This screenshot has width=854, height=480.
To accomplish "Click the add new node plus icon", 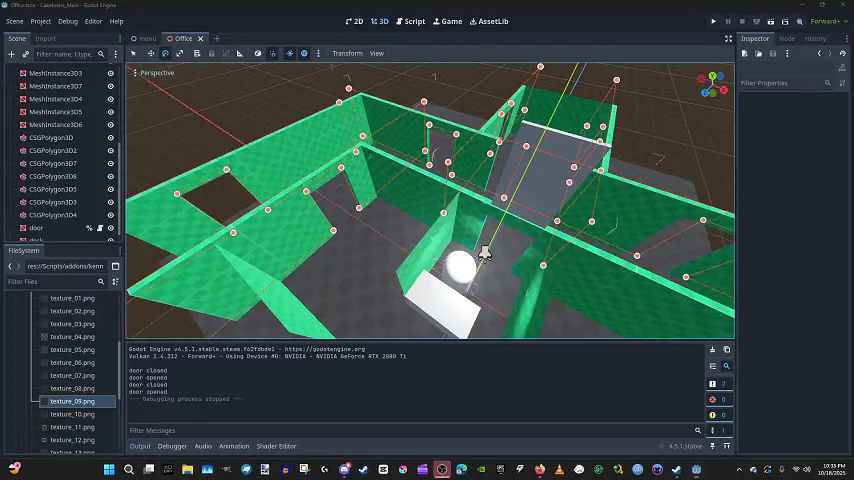I will pyautogui.click(x=11, y=54).
